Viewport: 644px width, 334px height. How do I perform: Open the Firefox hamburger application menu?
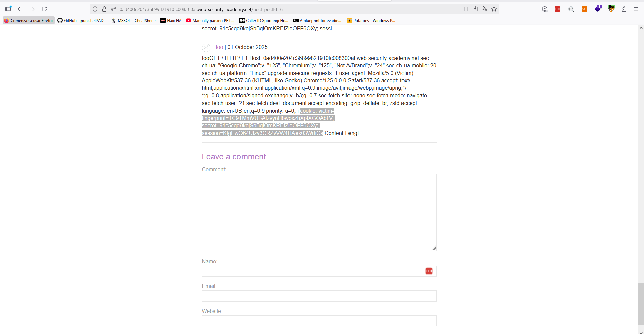click(x=636, y=9)
